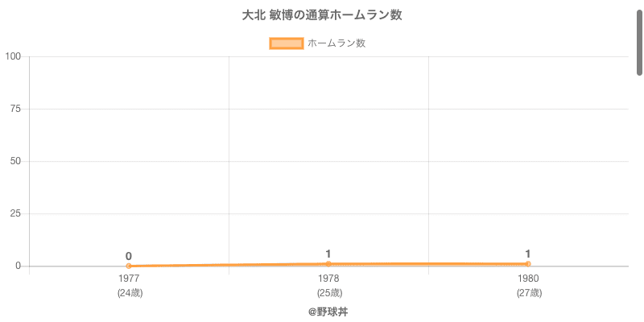Click the 1980 x-axis label
Screen dimensions: 644x322
528,279
